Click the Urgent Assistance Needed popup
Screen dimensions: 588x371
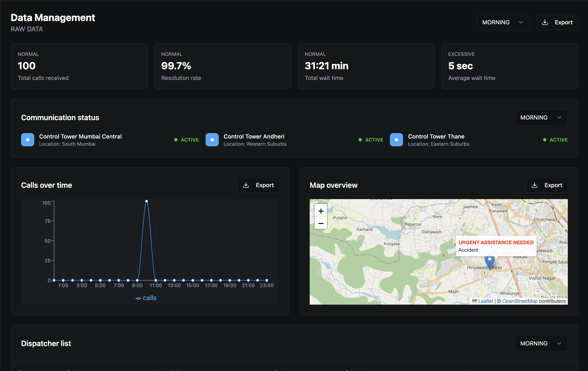click(496, 246)
